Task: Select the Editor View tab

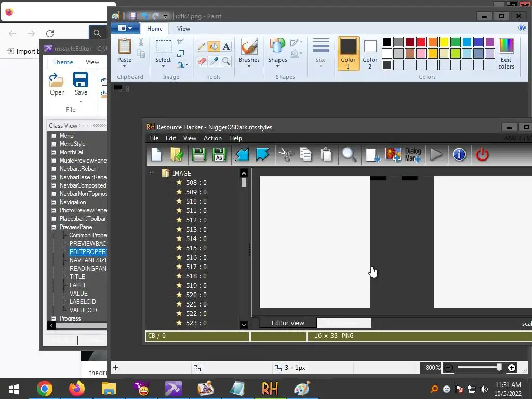Action: tap(288, 323)
